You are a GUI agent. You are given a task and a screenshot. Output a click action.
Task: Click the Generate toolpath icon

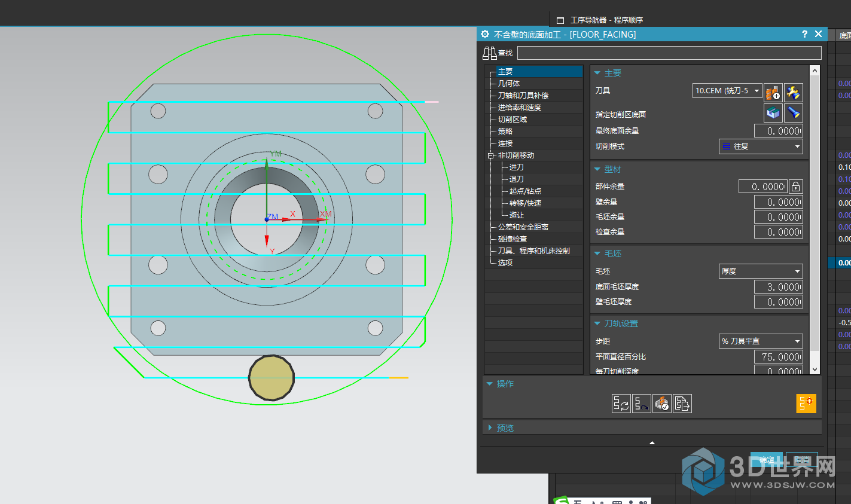pos(621,404)
